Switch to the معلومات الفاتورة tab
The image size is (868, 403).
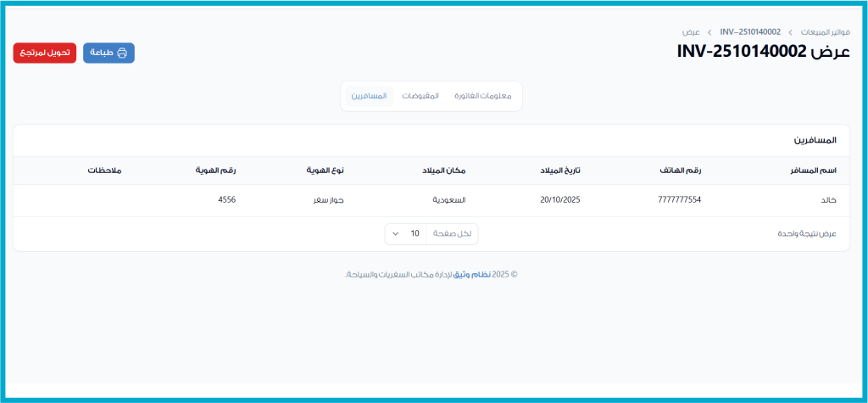pos(483,96)
